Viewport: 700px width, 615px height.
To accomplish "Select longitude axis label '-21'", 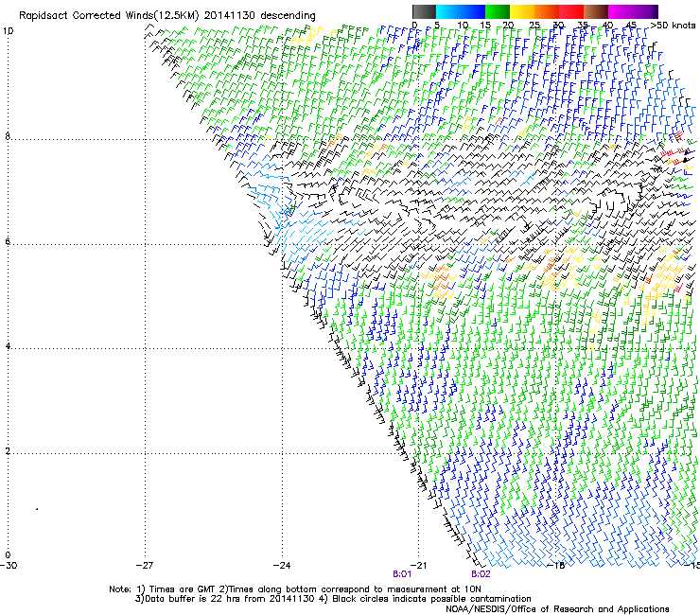I will pos(418,565).
